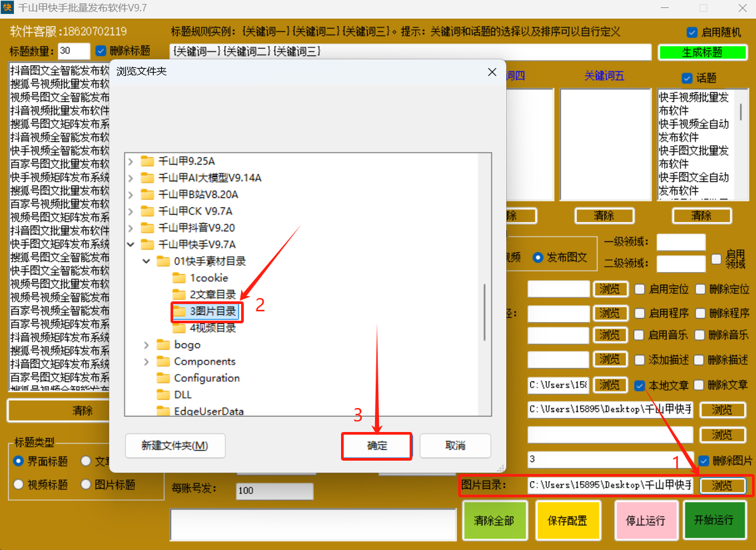Click the 4视频目录 folder icon
The image size is (756, 550).
coord(179,328)
